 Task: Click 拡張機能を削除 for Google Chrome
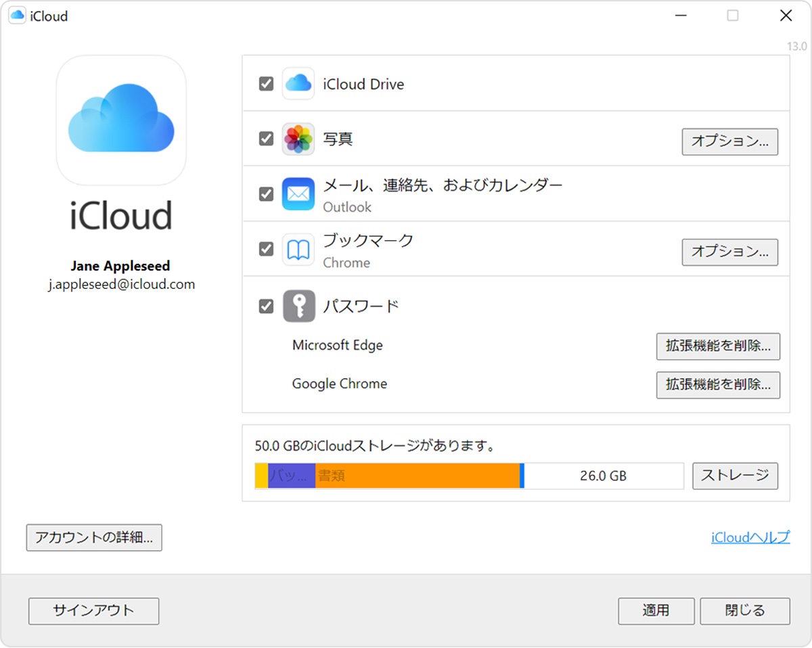point(718,385)
